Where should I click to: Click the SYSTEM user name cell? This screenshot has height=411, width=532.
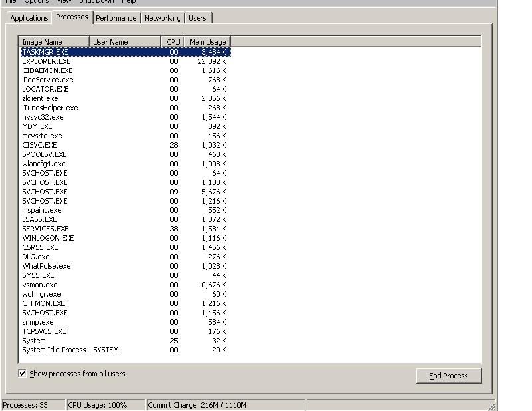click(106, 350)
